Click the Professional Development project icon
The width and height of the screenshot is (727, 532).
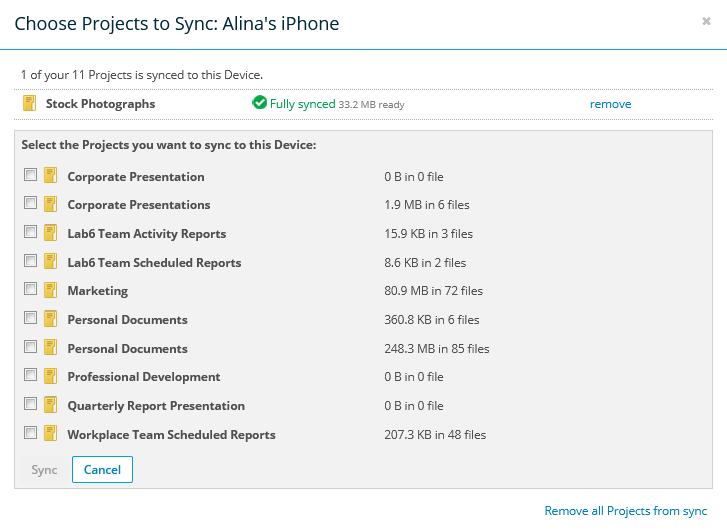pos(51,376)
